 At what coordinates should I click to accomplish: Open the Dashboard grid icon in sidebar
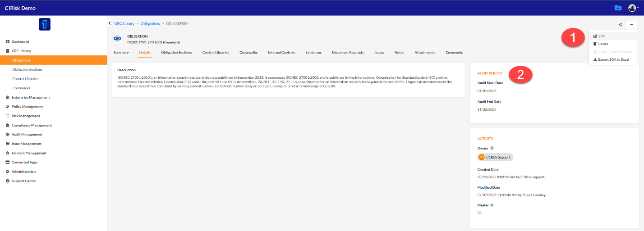pos(7,42)
